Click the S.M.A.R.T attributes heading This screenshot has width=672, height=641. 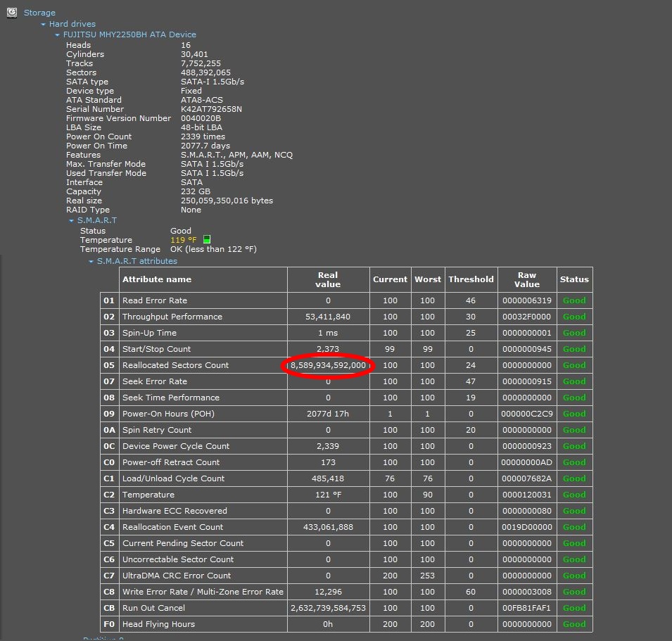coord(137,261)
